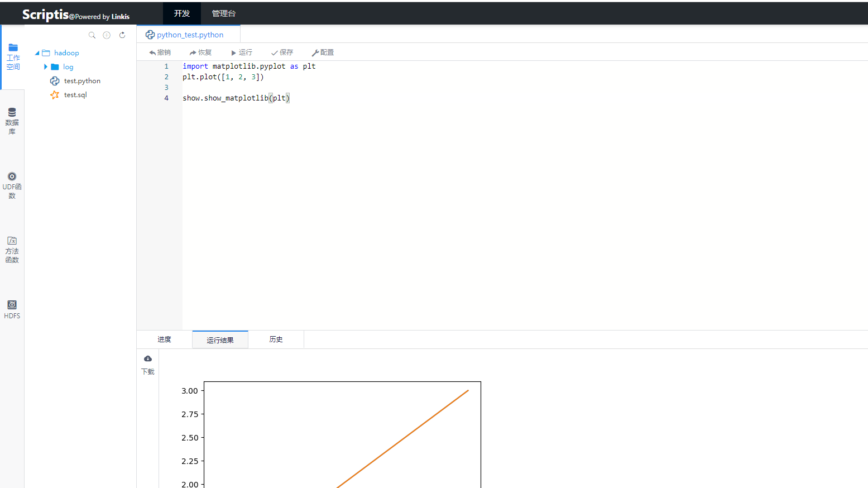Expand the log folder
This screenshot has height=488, width=868.
pyautogui.click(x=46, y=66)
